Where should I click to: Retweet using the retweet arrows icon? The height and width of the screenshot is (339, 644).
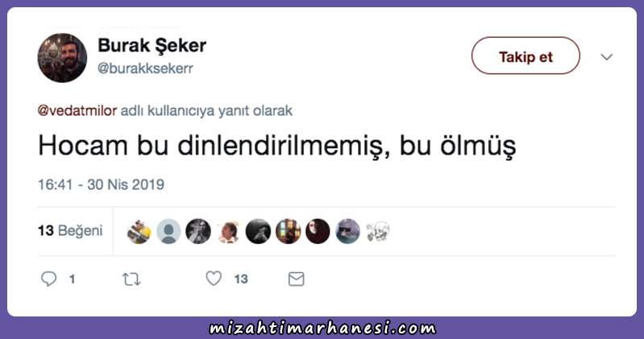click(131, 279)
